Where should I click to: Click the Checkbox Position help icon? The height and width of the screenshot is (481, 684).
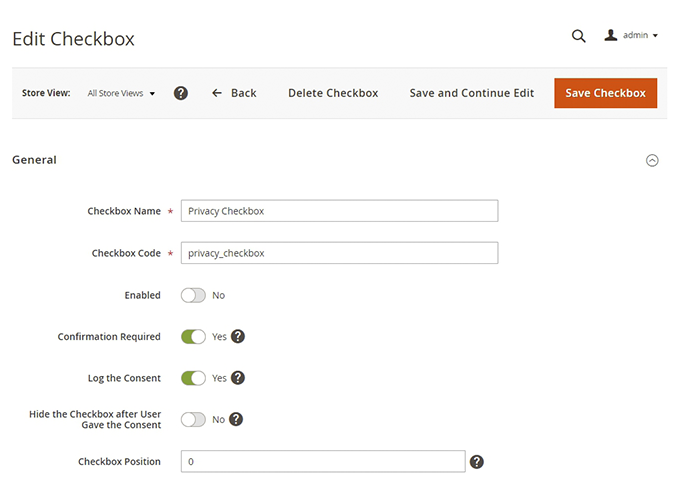coord(477,462)
